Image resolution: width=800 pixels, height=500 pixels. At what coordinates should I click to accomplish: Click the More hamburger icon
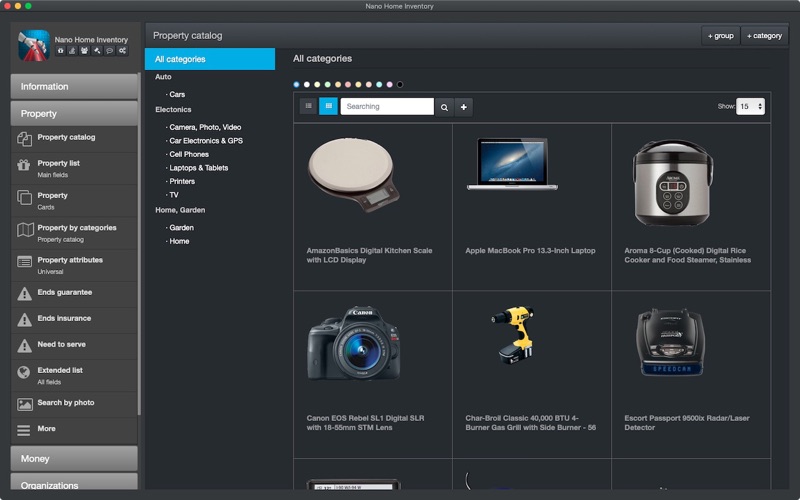[x=24, y=430]
